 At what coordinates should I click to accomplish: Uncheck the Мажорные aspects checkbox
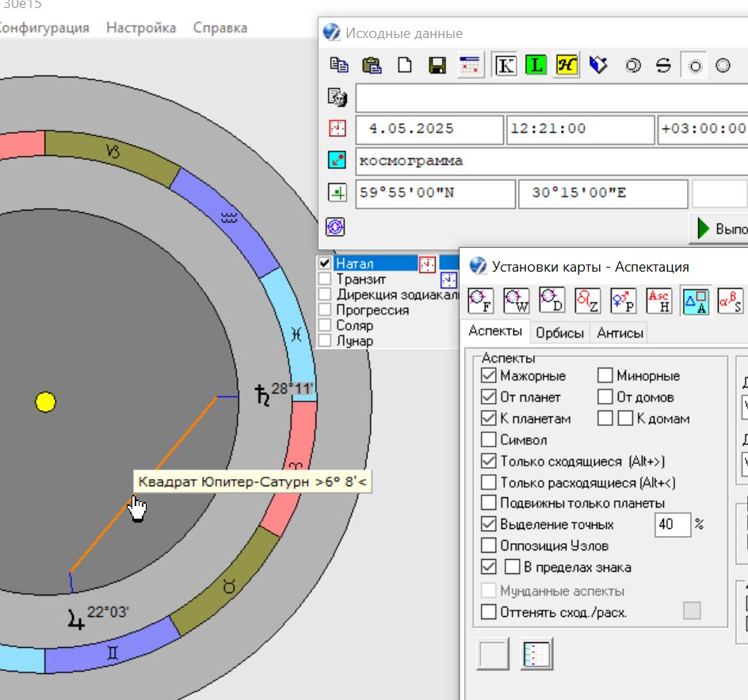(488, 375)
